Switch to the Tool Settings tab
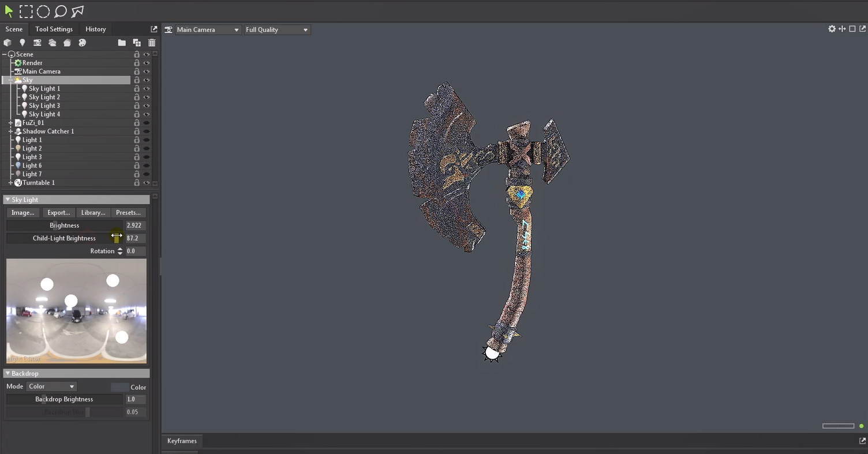 [x=54, y=29]
